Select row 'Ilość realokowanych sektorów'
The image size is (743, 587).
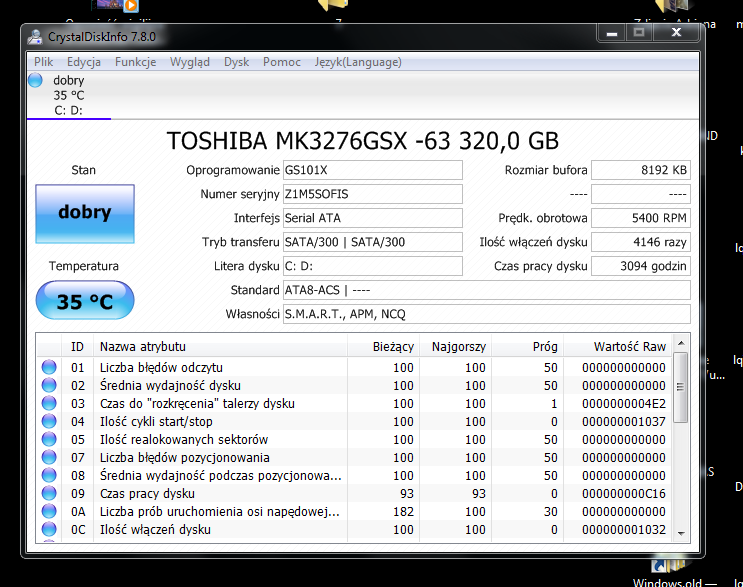(354, 439)
